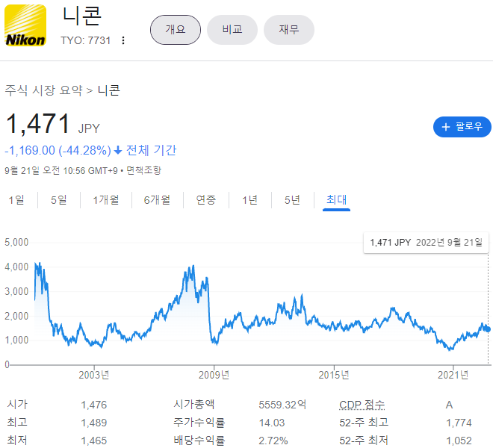Switch chart range to 1년
Screen dimensions: 493x448
click(250, 200)
